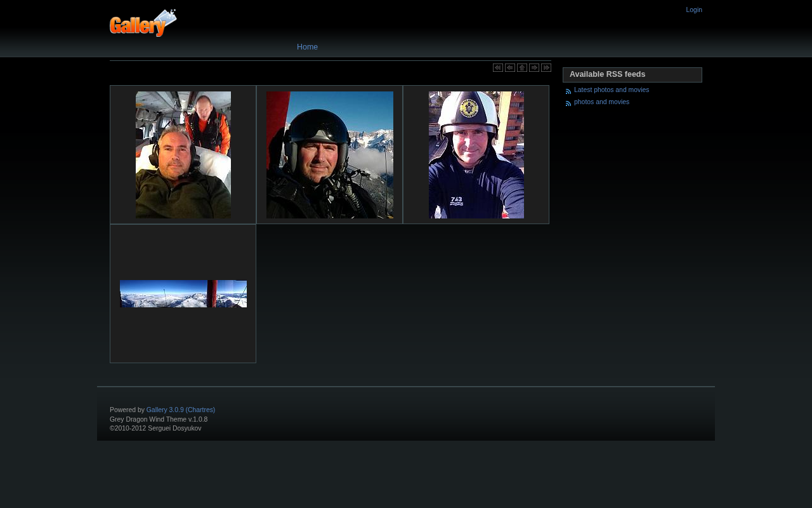This screenshot has width=812, height=508.
Task: Open thumbnail of pilot in black helmet
Action: [x=330, y=155]
